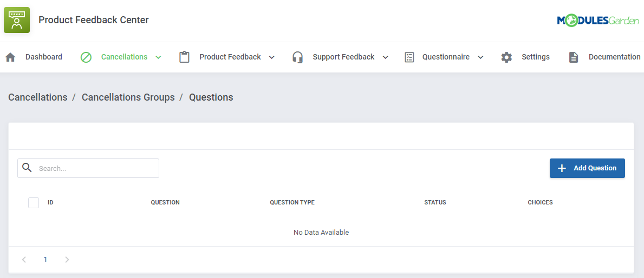Click the Questions breadcrumb

pyautogui.click(x=211, y=97)
